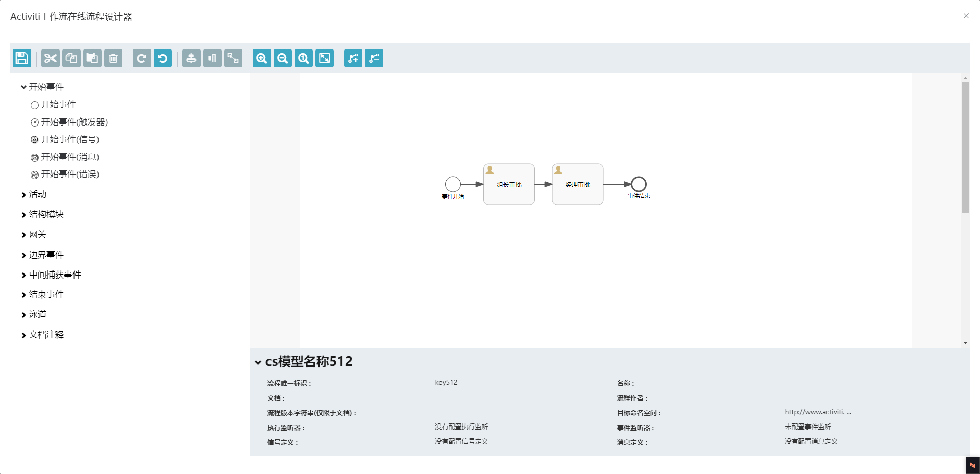Click the same-size toolbar icon
The height and width of the screenshot is (474, 980).
(233, 58)
